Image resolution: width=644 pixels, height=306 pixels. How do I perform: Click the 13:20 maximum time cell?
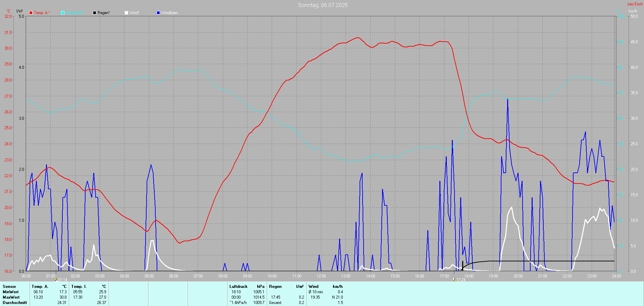(38, 297)
